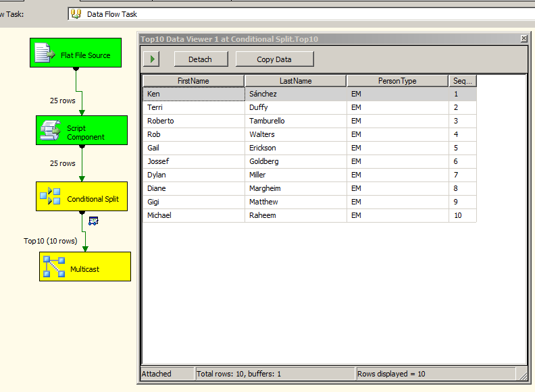Click the PersonType column header
The width and height of the screenshot is (535, 392).
coord(397,81)
